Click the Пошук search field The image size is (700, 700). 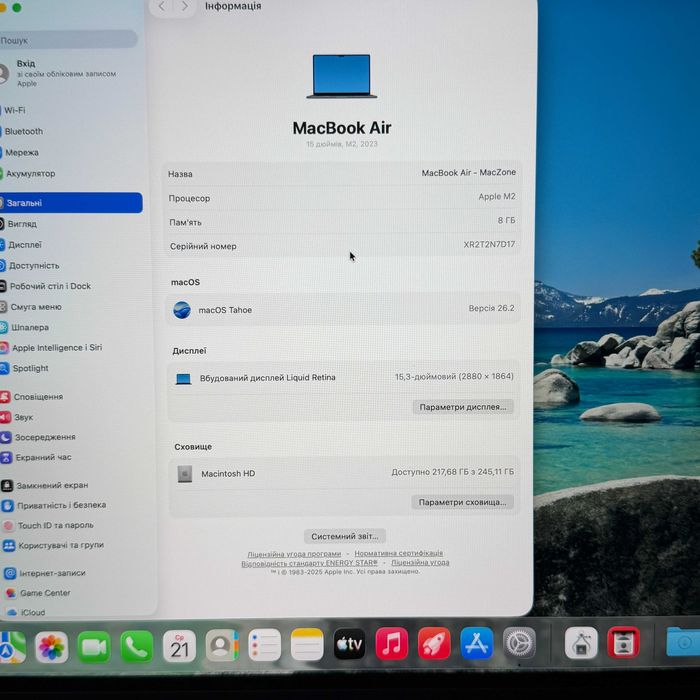point(68,40)
